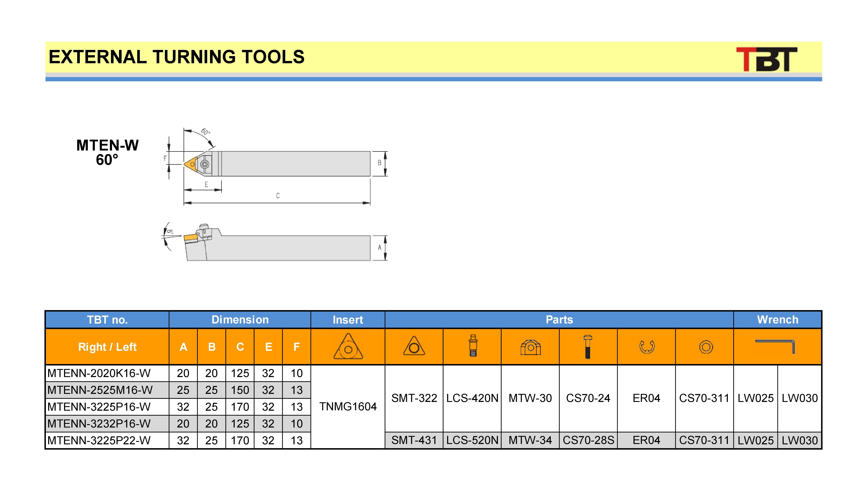Image resolution: width=868 pixels, height=482 pixels.
Task: Click the EXTERNAL TURNING TOOLS title
Action: (x=177, y=57)
